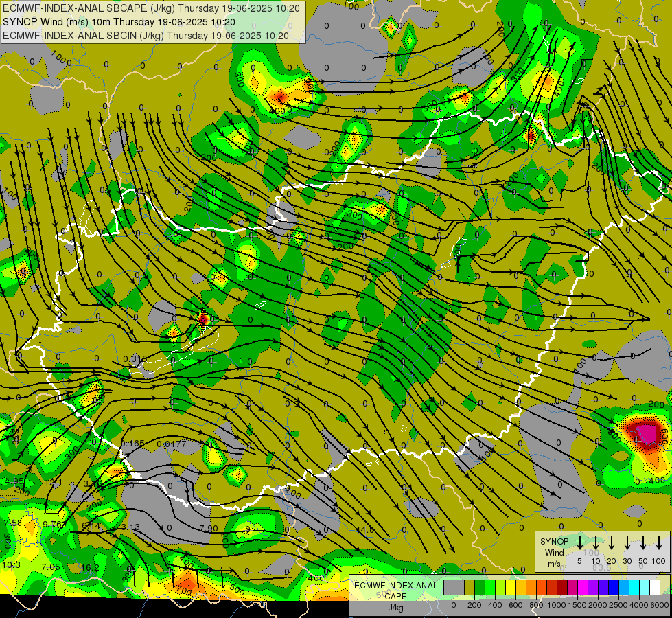Screen dimensions: 672x618
Task: Select the dark blue CAPE legend swatch
Action: (613, 587)
